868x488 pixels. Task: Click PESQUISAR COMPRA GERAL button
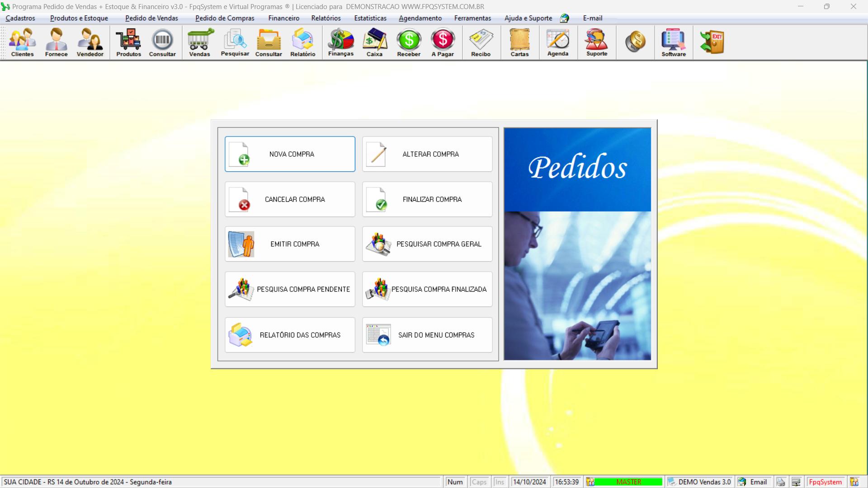pos(427,244)
